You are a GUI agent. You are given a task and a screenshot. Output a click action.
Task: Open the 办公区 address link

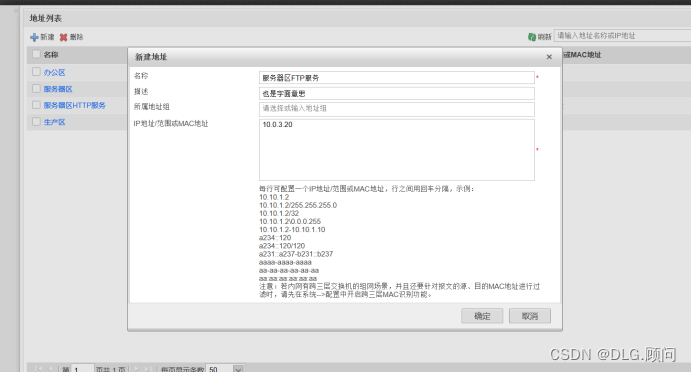click(x=54, y=72)
